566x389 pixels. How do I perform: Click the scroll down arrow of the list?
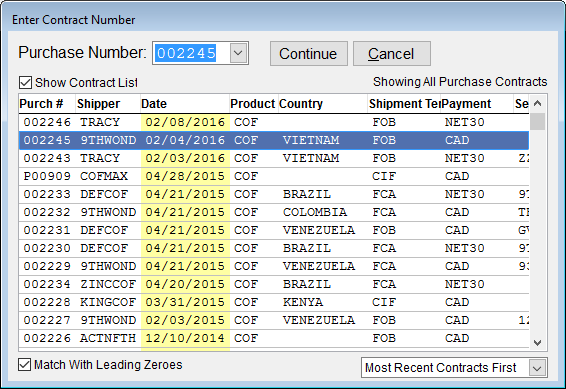click(x=537, y=342)
